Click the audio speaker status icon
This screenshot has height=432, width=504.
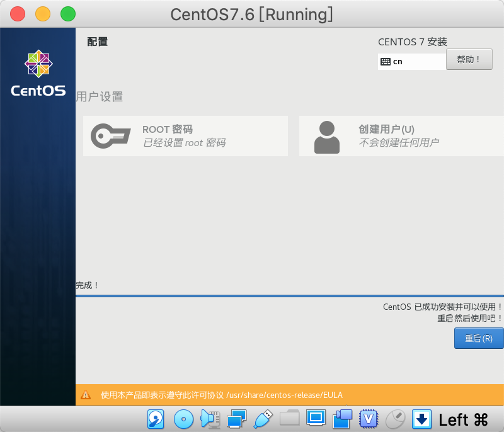(x=210, y=419)
